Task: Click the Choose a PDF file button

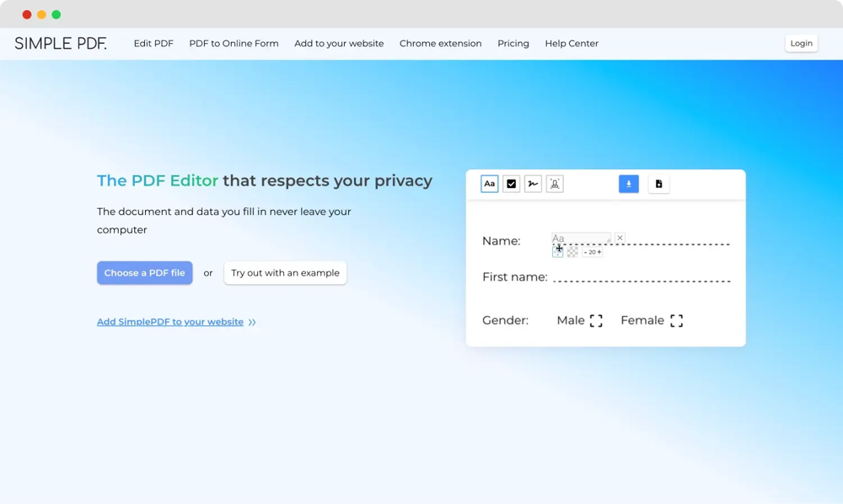Action: tap(144, 272)
